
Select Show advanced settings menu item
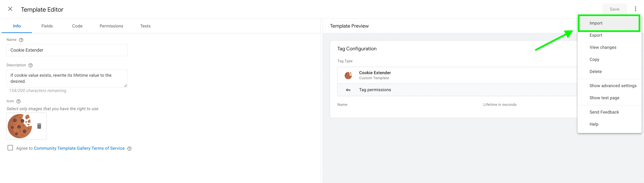click(609, 86)
